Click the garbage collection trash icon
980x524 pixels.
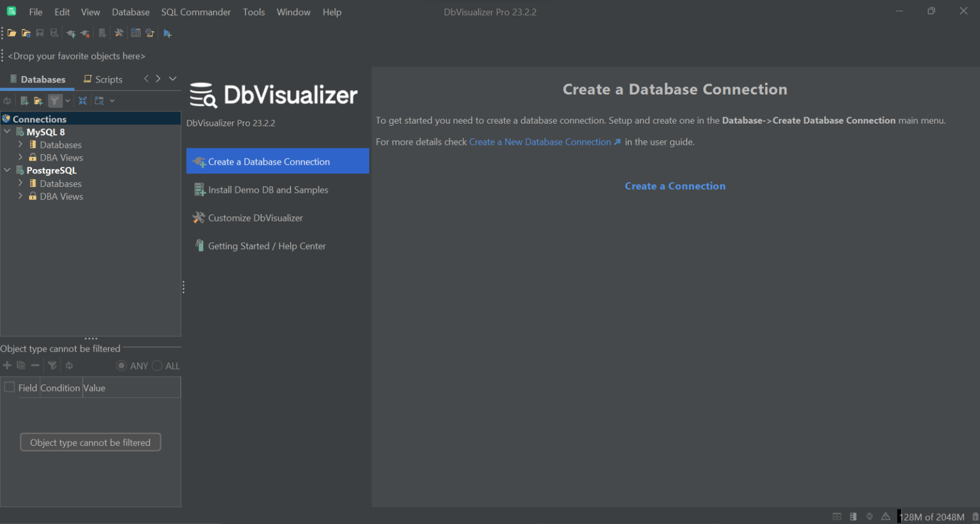pyautogui.click(x=975, y=517)
